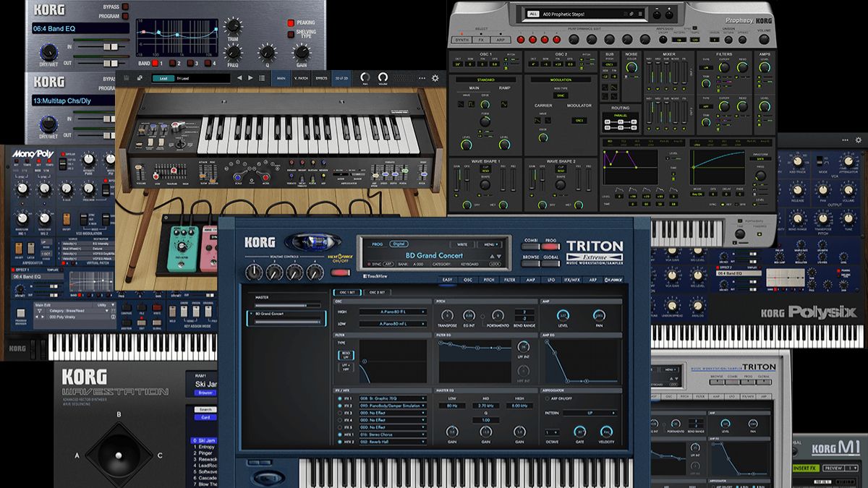
Task: Open IFX 2 PianoBody/Damper Simulation dropdown
Action: [393, 406]
